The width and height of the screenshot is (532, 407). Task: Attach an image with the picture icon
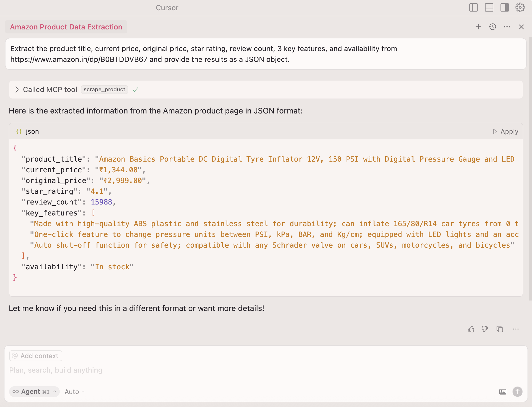coord(503,392)
